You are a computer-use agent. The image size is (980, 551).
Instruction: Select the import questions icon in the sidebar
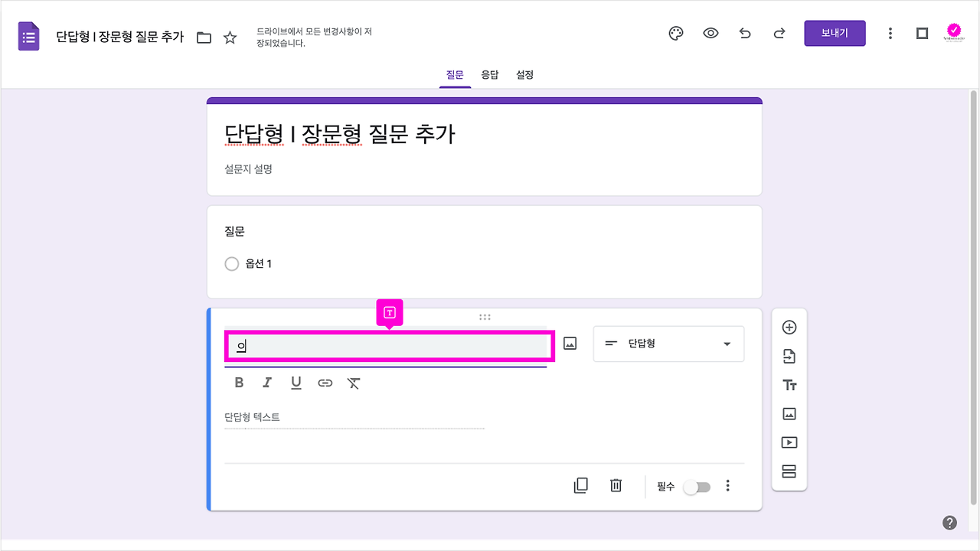[x=789, y=355]
